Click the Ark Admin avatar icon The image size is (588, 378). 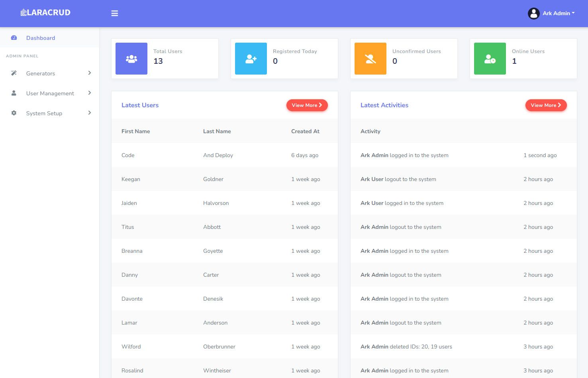click(x=533, y=13)
